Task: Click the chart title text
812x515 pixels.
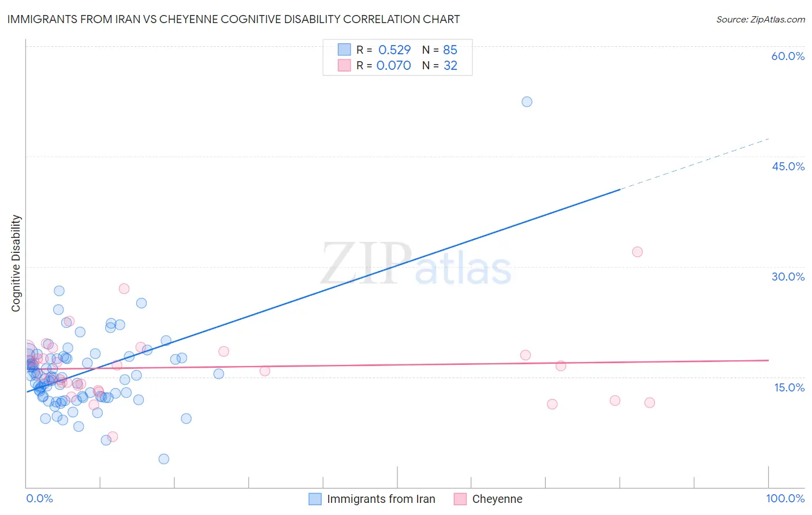Action: 233,19
